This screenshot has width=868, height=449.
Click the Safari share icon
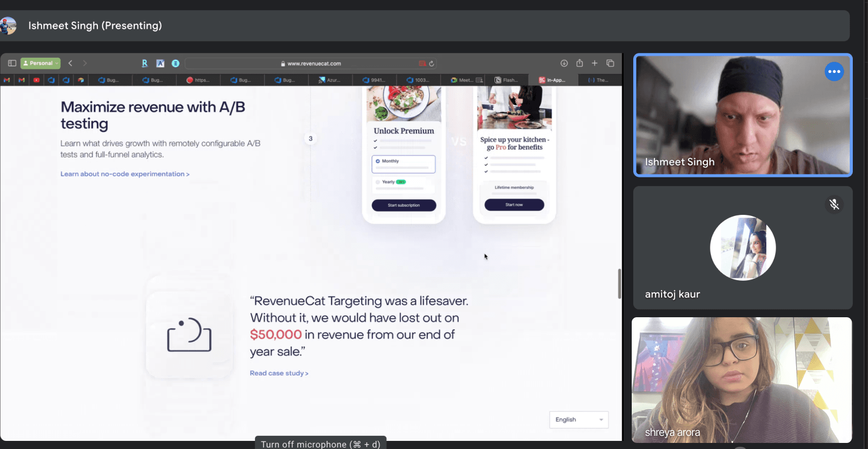(580, 63)
